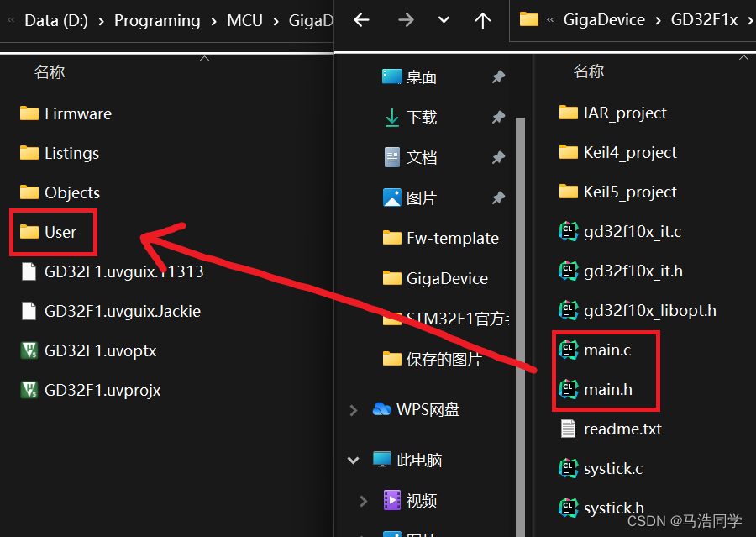Open recent locations dropdown chevron
The width and height of the screenshot is (756, 537).
coord(444,20)
